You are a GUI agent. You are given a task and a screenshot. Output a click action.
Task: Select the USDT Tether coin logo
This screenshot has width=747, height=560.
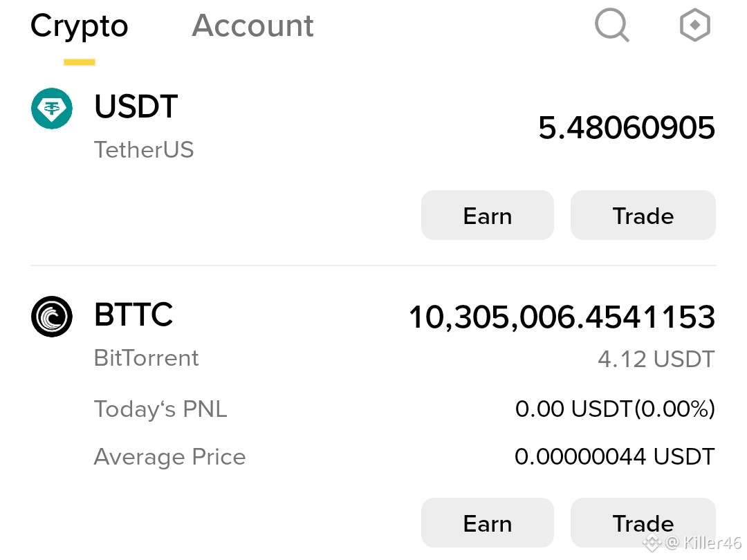coord(52,109)
